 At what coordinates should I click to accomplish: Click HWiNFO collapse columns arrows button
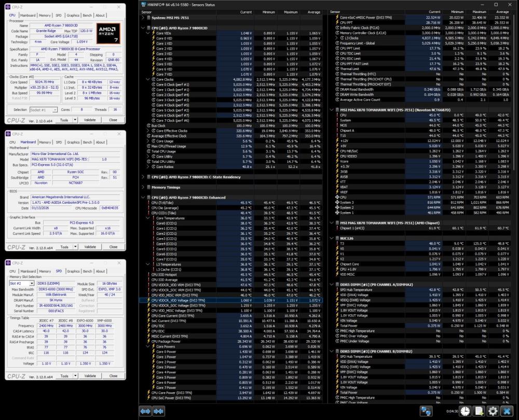click(159, 411)
